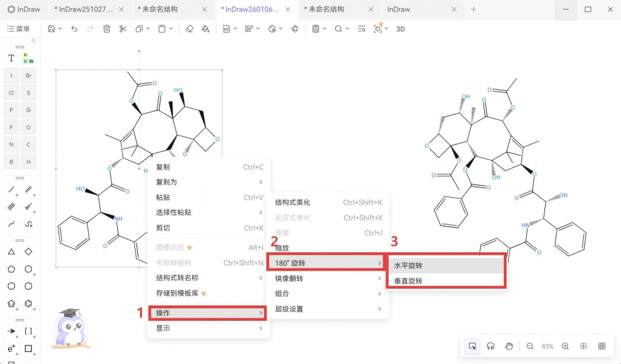Expand the 结构式转名称 submenu
621x364 pixels.
(x=209, y=278)
